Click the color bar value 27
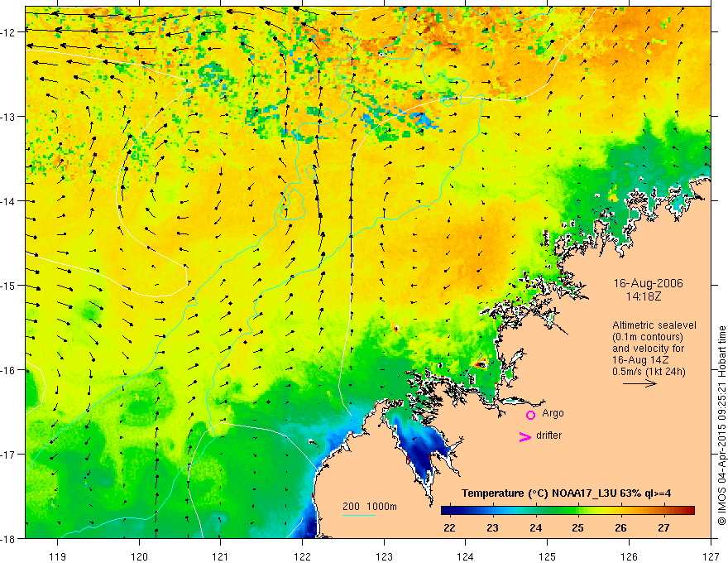Screen dimensions: 728x563 [663, 527]
